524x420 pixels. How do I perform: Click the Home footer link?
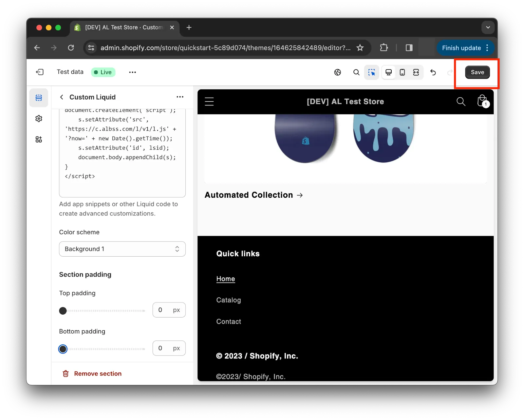[226, 279]
